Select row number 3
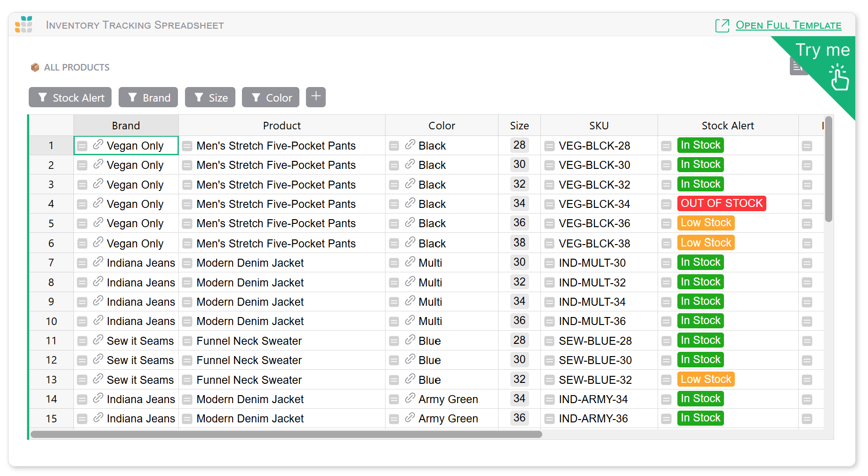This screenshot has width=868, height=476. [x=51, y=185]
